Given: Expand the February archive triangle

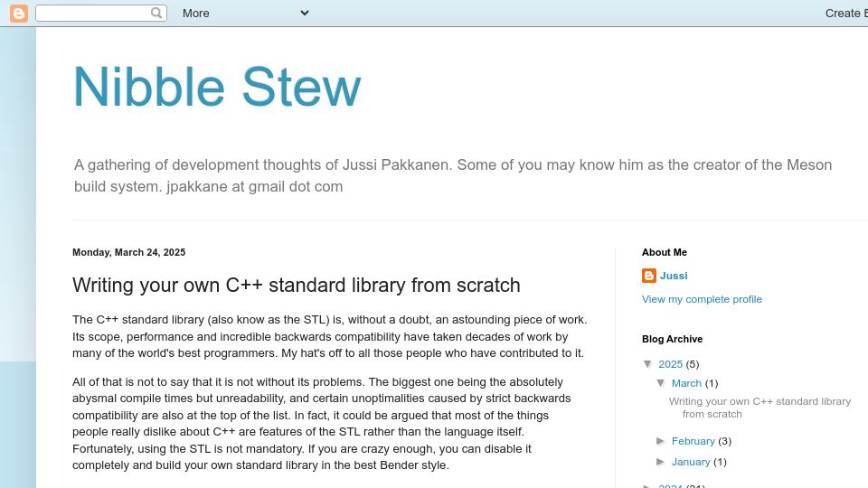Looking at the screenshot, I should (x=660, y=441).
